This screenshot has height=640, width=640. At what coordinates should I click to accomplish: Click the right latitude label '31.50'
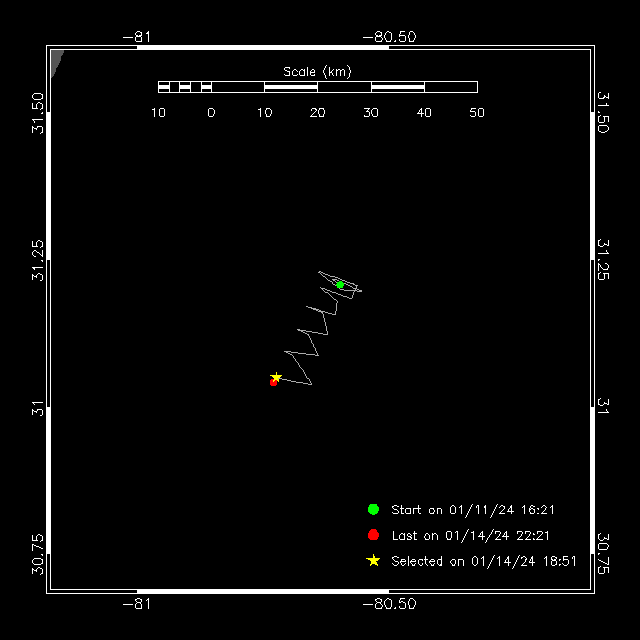click(603, 112)
